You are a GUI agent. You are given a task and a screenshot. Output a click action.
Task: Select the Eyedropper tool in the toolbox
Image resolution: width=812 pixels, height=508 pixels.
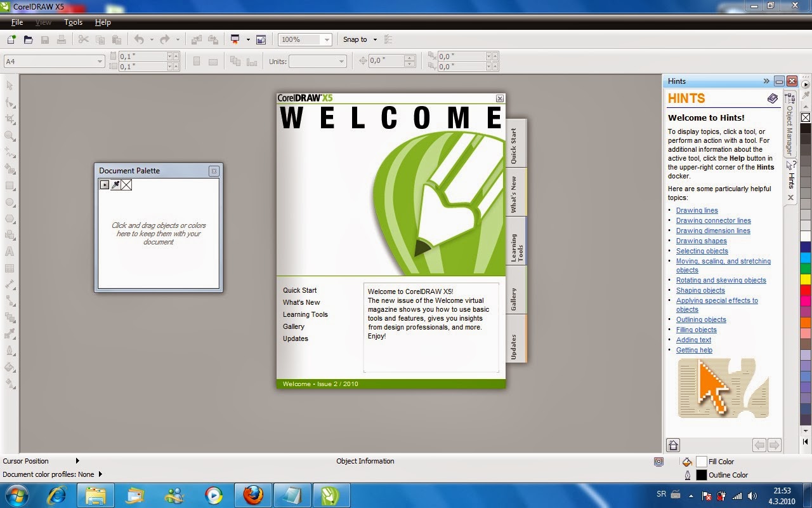pyautogui.click(x=10, y=334)
